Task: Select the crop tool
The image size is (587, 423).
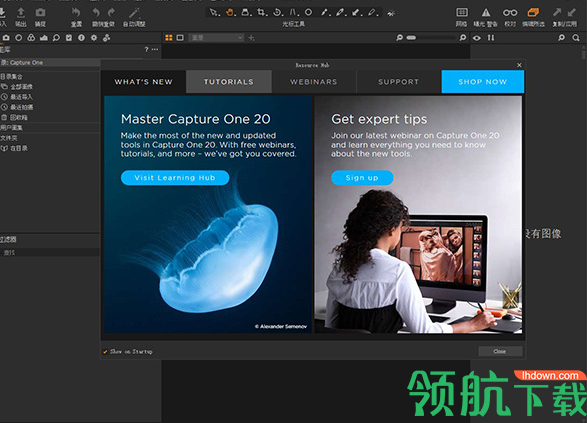Action: [x=261, y=13]
